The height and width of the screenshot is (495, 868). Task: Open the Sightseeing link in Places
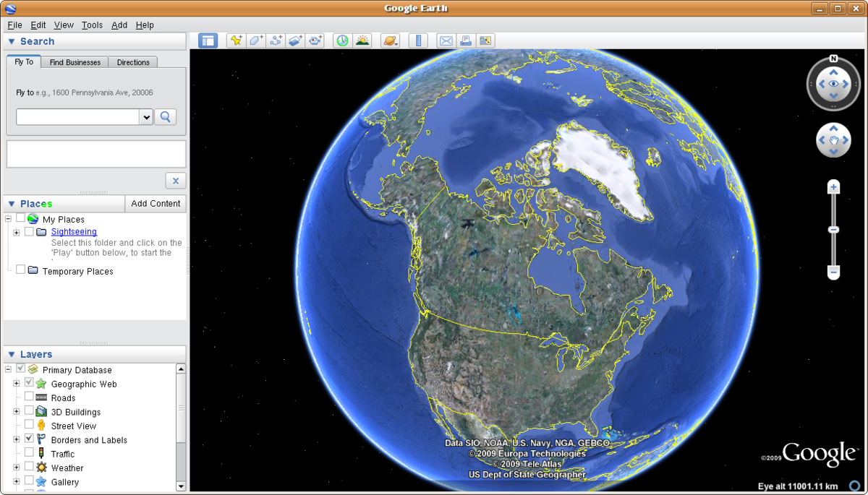point(74,232)
